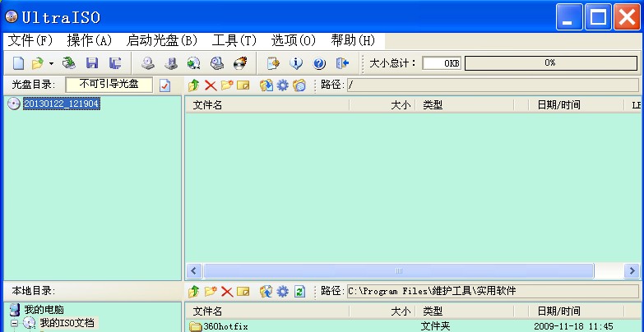The width and height of the screenshot is (644, 332).
Task: Click the gear icon in local directory toolbar
Action: pos(283,292)
